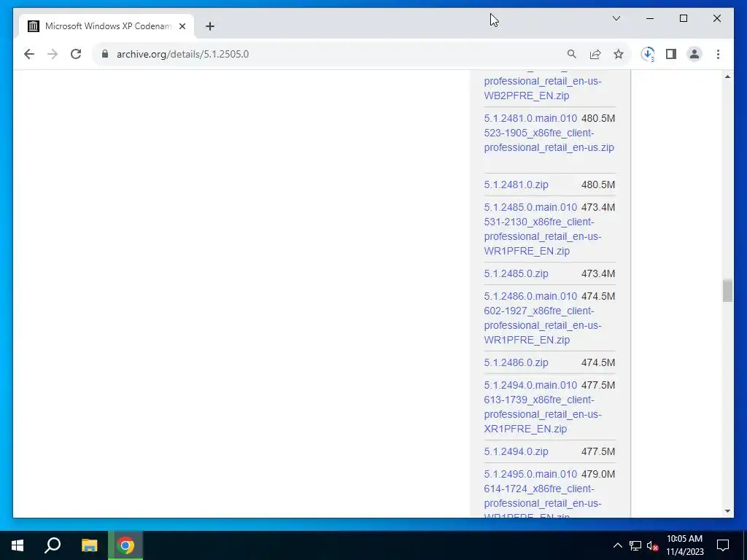
Task: Minimize the Chrome window
Action: click(x=650, y=18)
